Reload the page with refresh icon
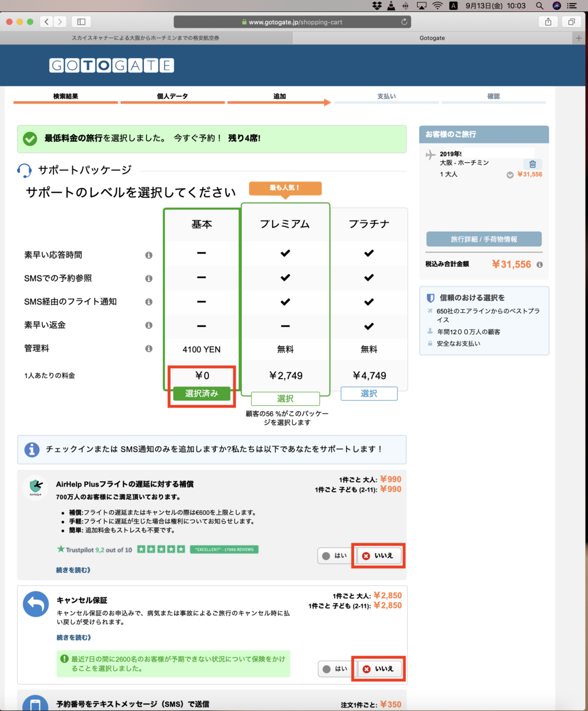Image resolution: width=588 pixels, height=711 pixels. tap(404, 22)
